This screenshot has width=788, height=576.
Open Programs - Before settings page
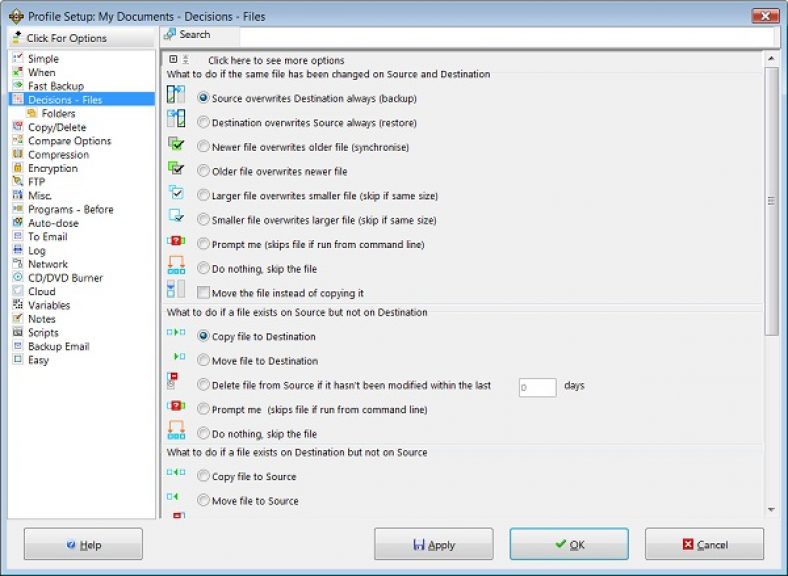pyautogui.click(x=70, y=209)
